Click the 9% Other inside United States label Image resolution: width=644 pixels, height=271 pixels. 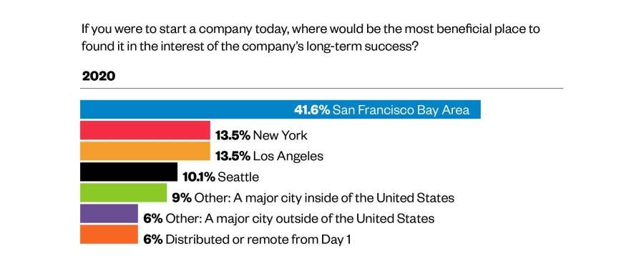(x=313, y=198)
